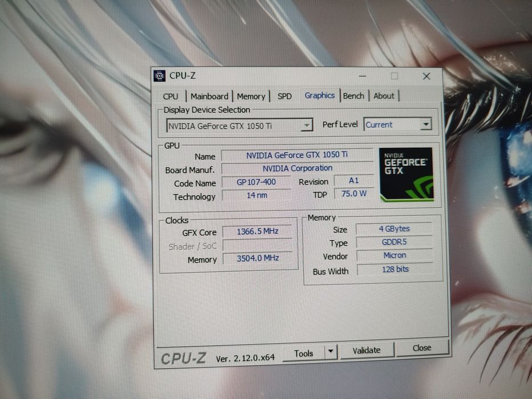Switch to the Memory tab
This screenshot has height=399, width=532.
point(251,96)
